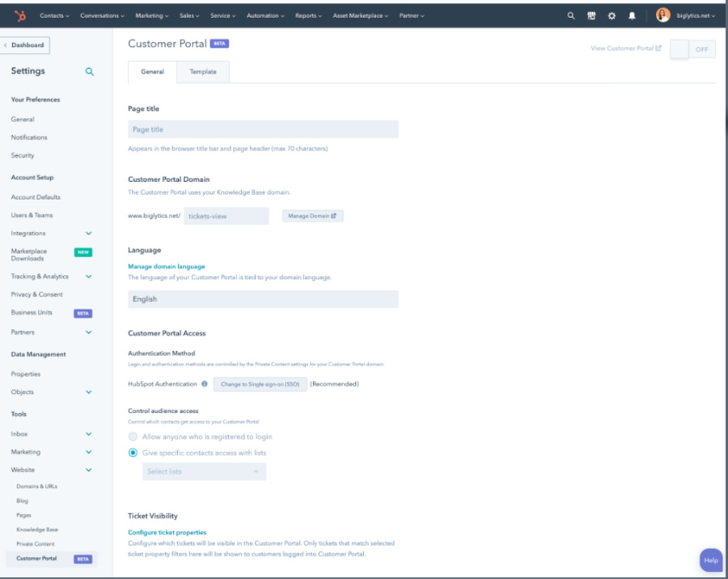Select Customer Portal in the sidebar
Screen dimensions: 728x579
[52, 559]
